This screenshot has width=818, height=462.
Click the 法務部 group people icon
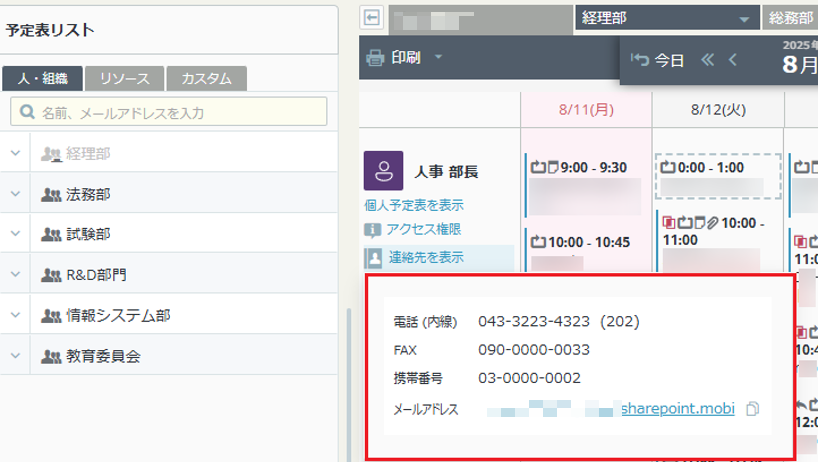coord(51,194)
